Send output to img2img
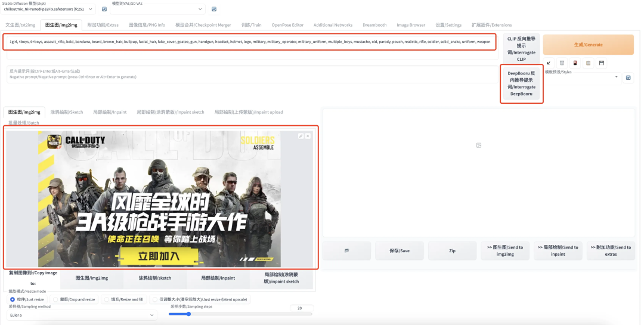The height and width of the screenshot is (325, 644). click(505, 250)
